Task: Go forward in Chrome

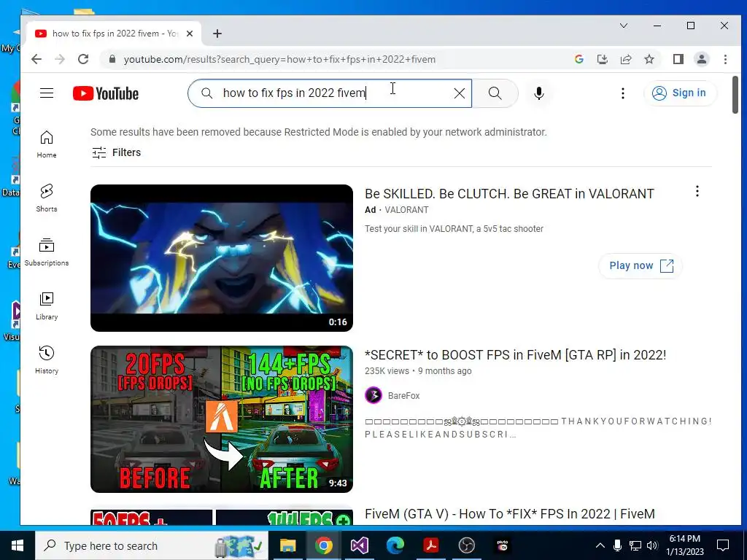Action: point(60,59)
